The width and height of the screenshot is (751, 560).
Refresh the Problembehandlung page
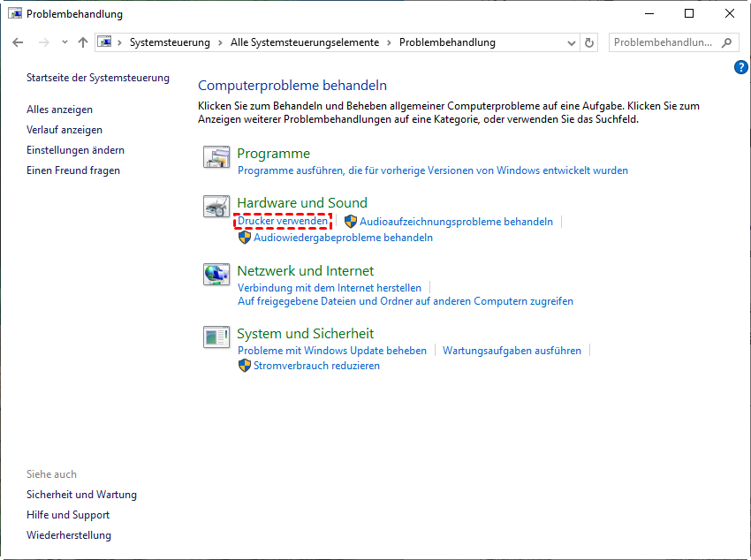(x=589, y=42)
